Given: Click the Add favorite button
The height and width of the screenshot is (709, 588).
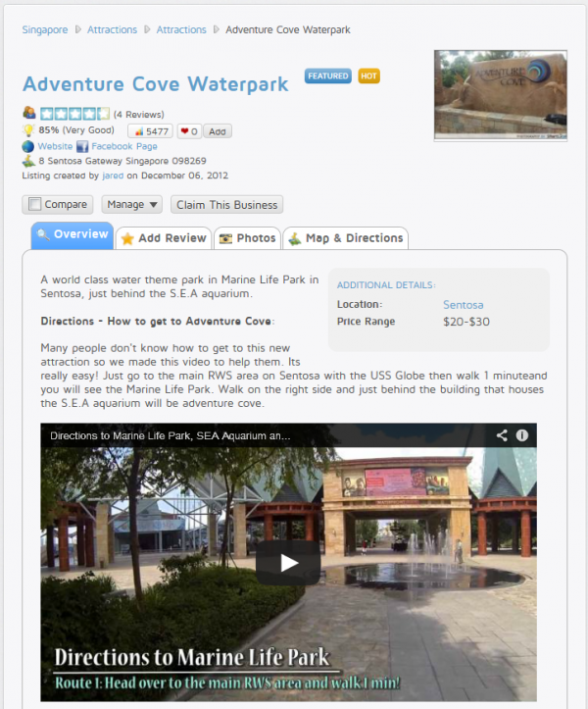Looking at the screenshot, I should click(x=218, y=131).
